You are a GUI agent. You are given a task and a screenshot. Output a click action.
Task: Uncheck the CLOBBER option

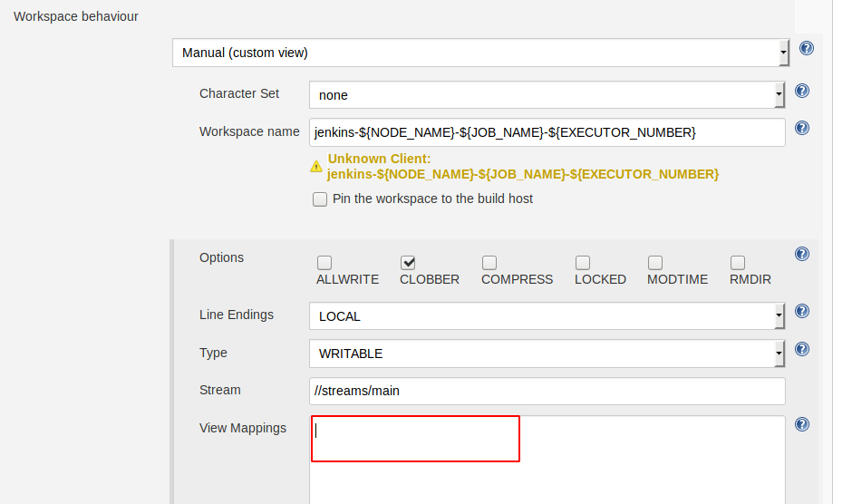pos(408,263)
